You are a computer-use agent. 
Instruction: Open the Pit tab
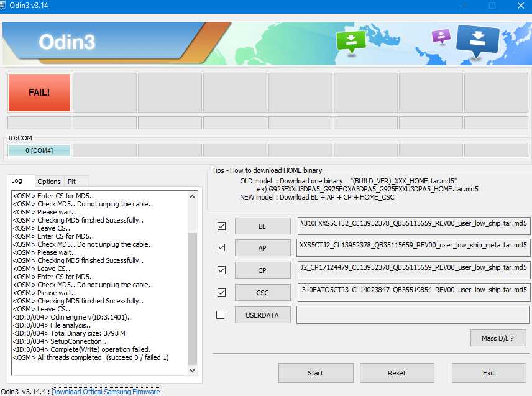76,182
